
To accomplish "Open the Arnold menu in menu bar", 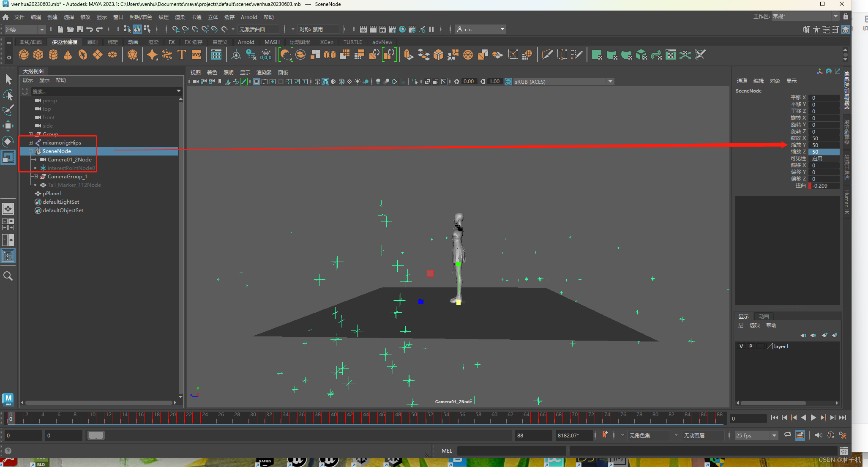I will point(248,17).
